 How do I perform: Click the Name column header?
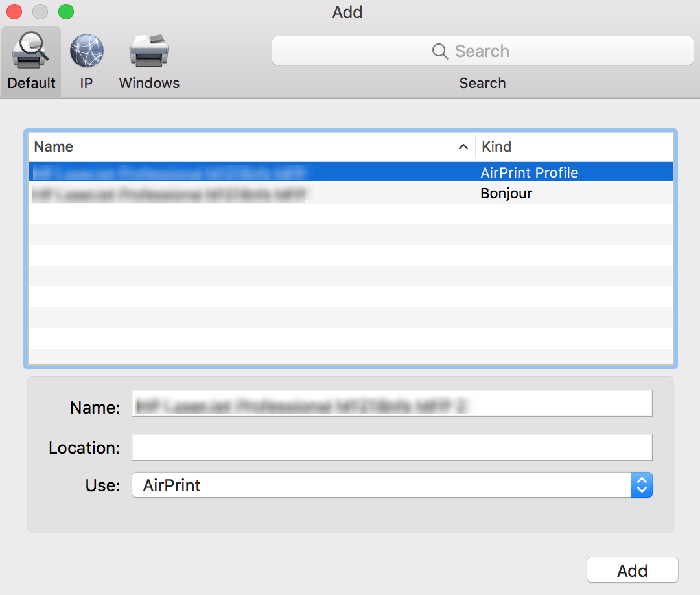coord(54,146)
